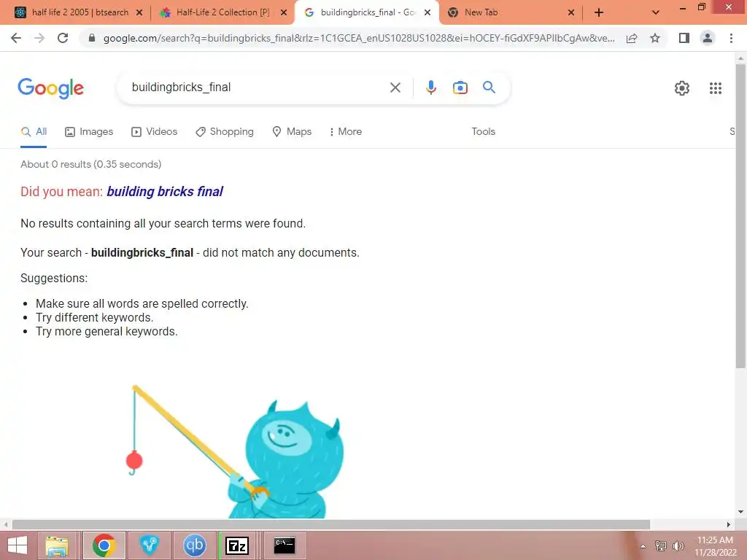Open Google quick settings gear
Screen dimensions: 747x560
coord(682,88)
